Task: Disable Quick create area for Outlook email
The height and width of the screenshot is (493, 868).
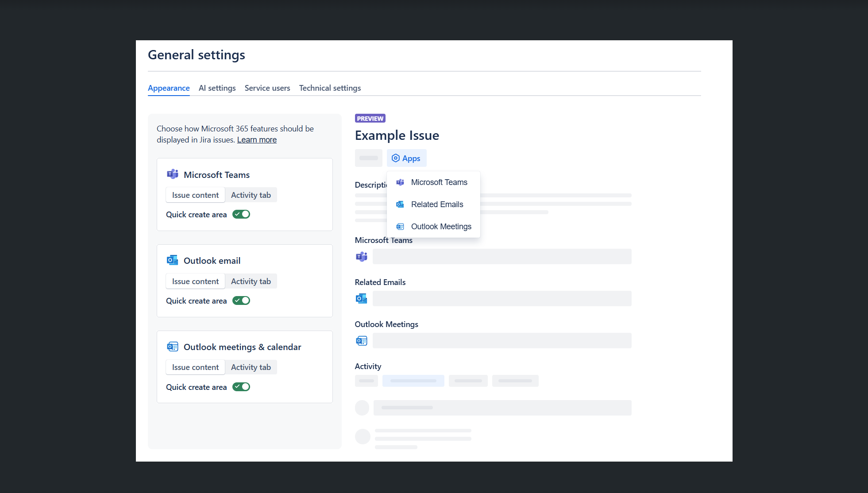Action: [x=241, y=300]
